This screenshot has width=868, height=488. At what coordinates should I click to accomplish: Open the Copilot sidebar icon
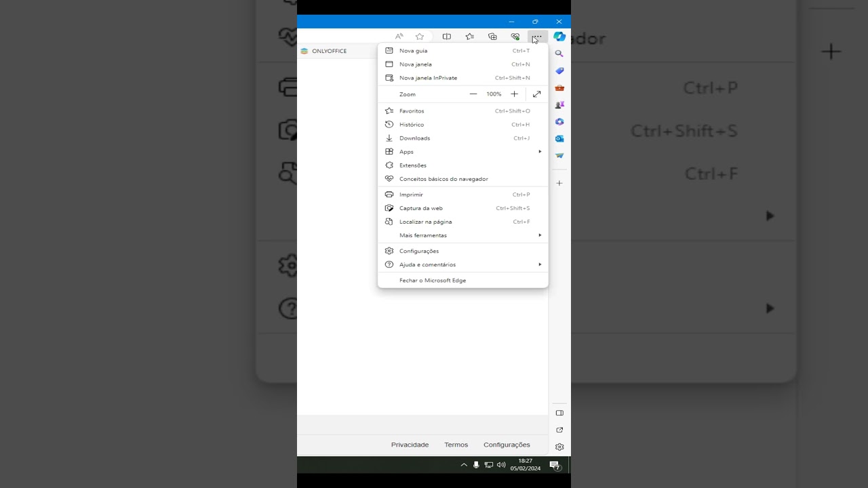pyautogui.click(x=559, y=37)
